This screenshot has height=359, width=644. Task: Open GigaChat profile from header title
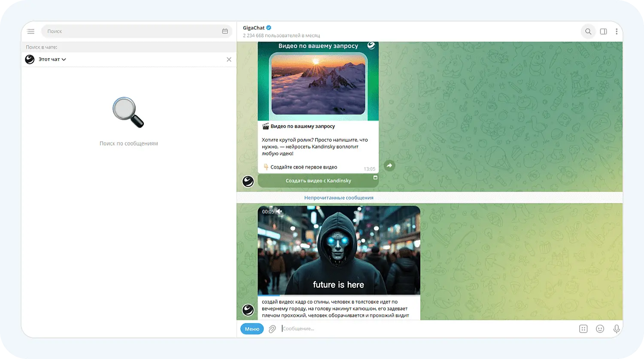(x=254, y=28)
